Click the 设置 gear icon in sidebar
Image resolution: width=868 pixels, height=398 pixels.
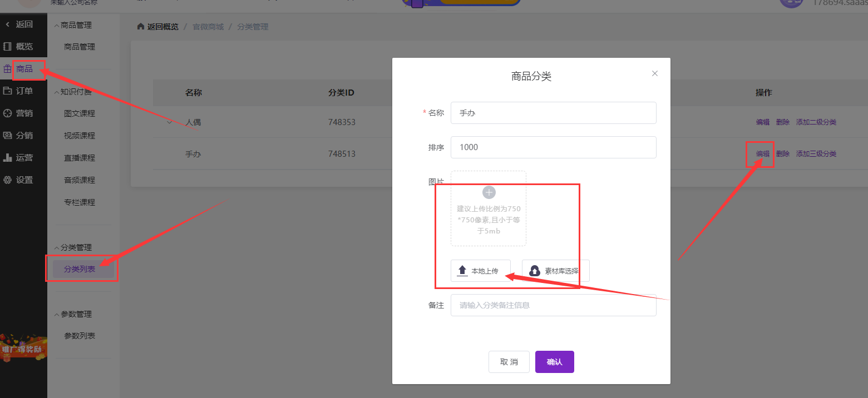7,180
